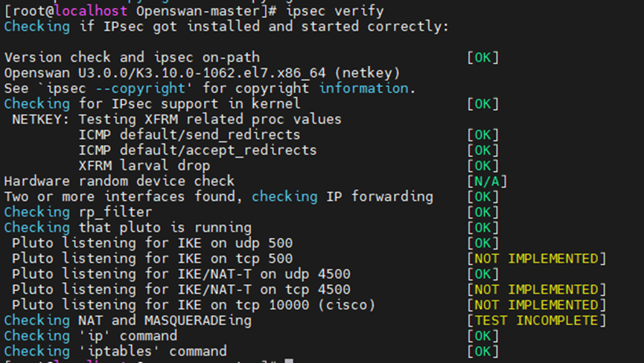Click OK status for rp_filter
The width and height of the screenshot is (644, 363).
[x=483, y=213]
